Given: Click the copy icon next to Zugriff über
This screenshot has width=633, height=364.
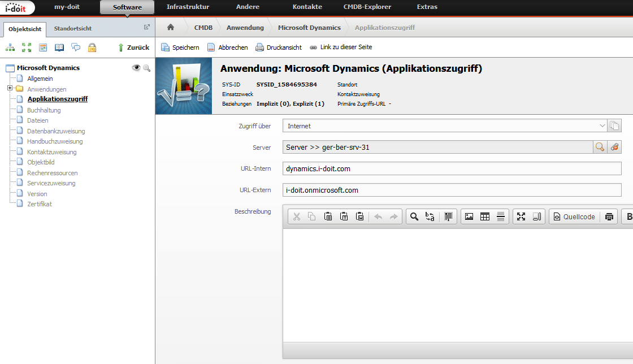Looking at the screenshot, I should coord(614,126).
